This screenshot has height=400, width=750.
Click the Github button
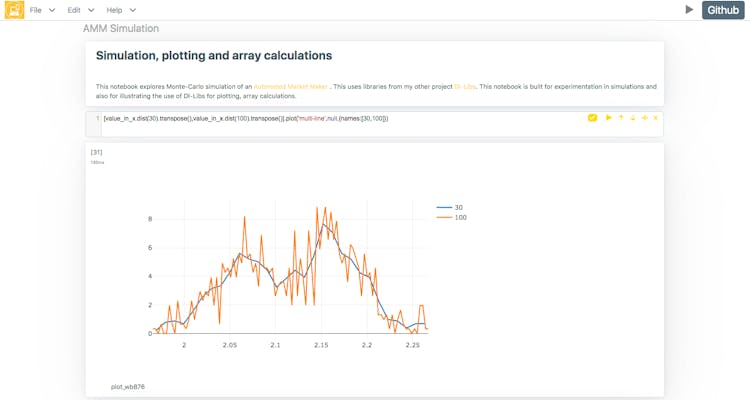point(723,10)
